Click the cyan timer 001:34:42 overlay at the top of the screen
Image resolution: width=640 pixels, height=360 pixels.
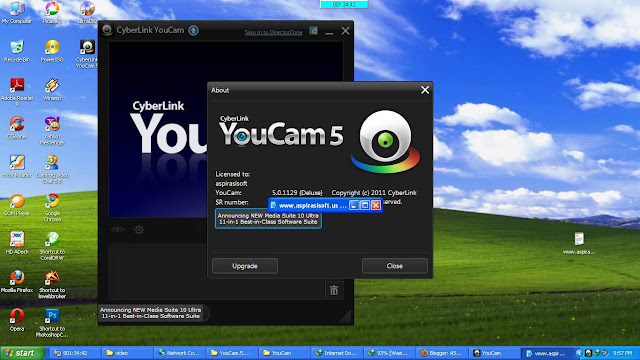344,4
